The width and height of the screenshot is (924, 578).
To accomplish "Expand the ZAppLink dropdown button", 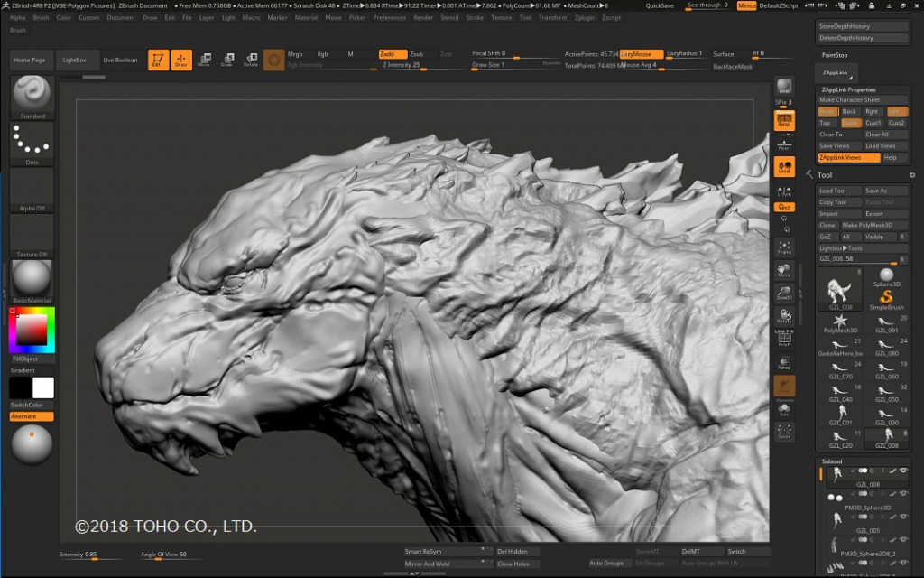I will [836, 73].
